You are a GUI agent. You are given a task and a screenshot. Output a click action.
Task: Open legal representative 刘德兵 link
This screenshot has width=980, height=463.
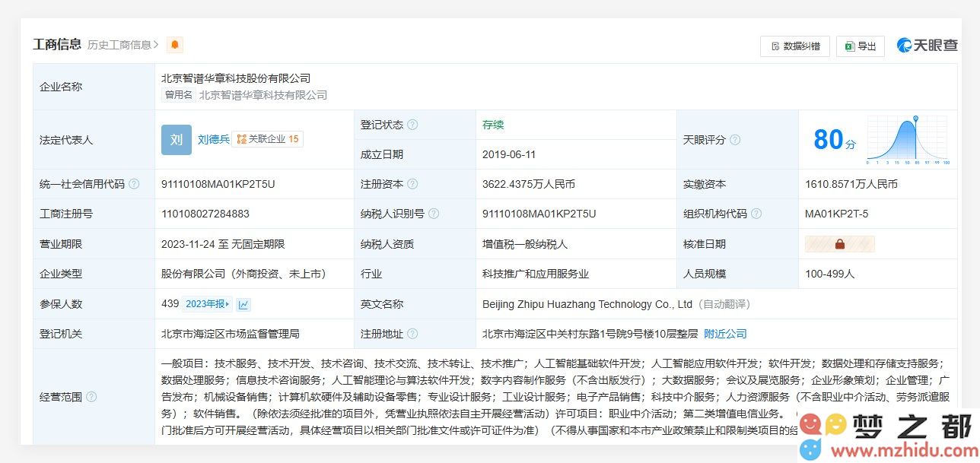(214, 139)
